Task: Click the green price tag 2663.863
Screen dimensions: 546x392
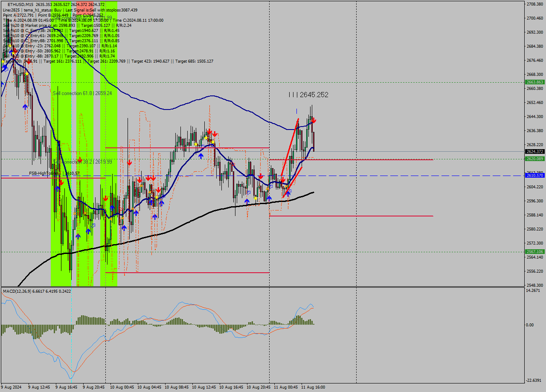Action: pos(534,82)
